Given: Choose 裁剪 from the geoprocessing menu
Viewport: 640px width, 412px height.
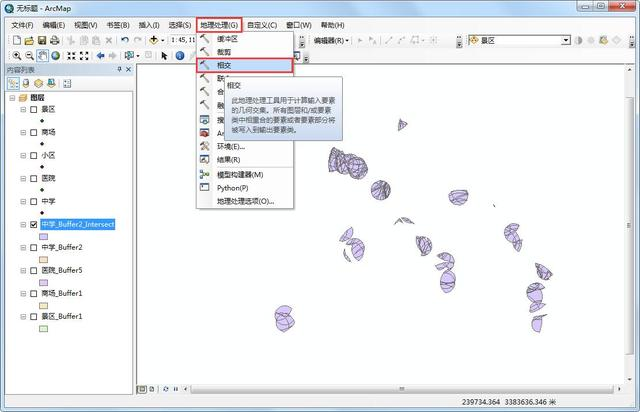Looking at the screenshot, I should click(244, 52).
